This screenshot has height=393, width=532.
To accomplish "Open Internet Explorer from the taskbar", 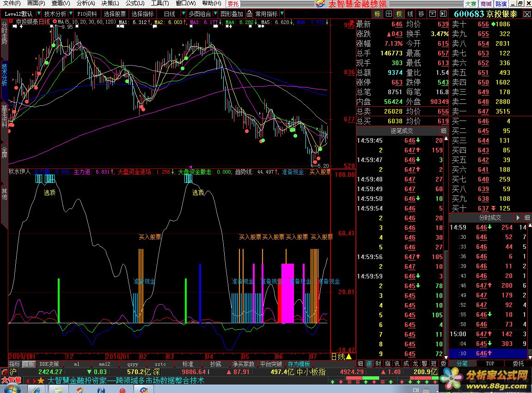I will tap(36, 390).
